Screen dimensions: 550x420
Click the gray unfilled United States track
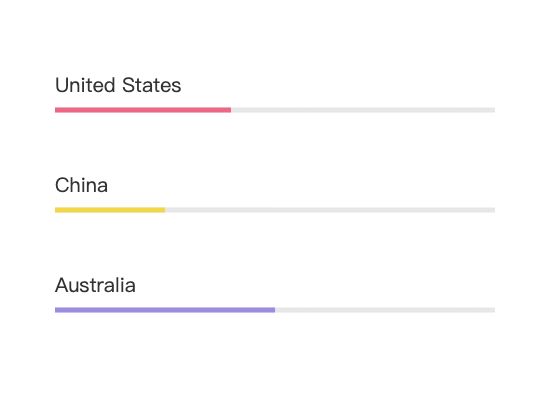pos(363,110)
